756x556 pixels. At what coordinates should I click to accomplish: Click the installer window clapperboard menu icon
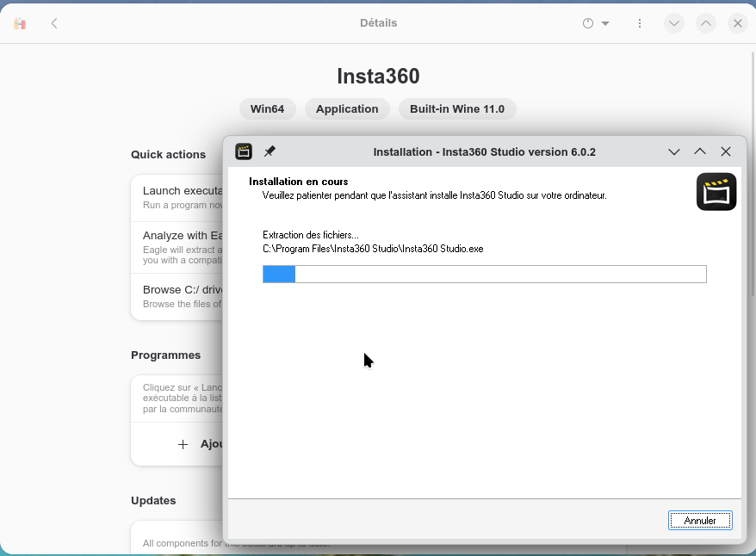244,151
